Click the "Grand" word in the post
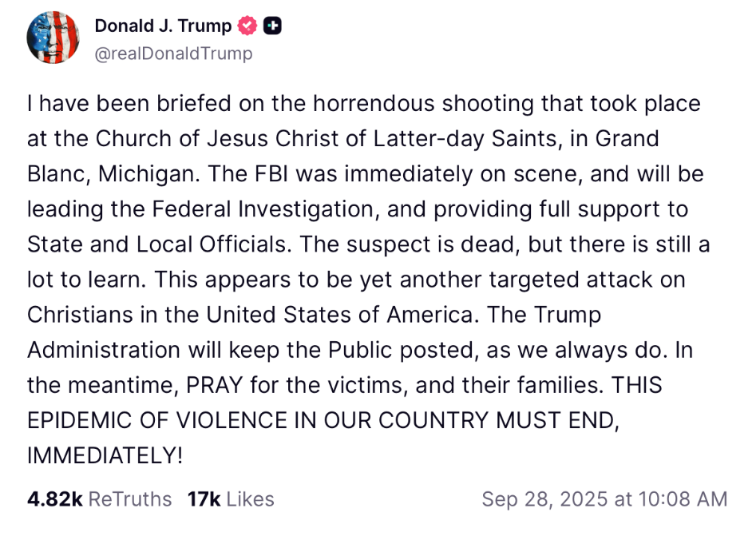Screen dimensions: 756x536 pyautogui.click(x=628, y=139)
